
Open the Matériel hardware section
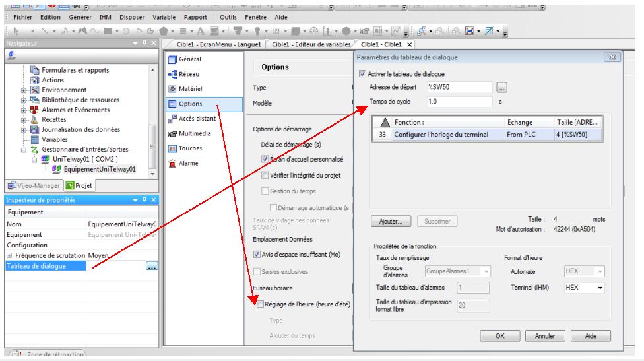pos(190,88)
